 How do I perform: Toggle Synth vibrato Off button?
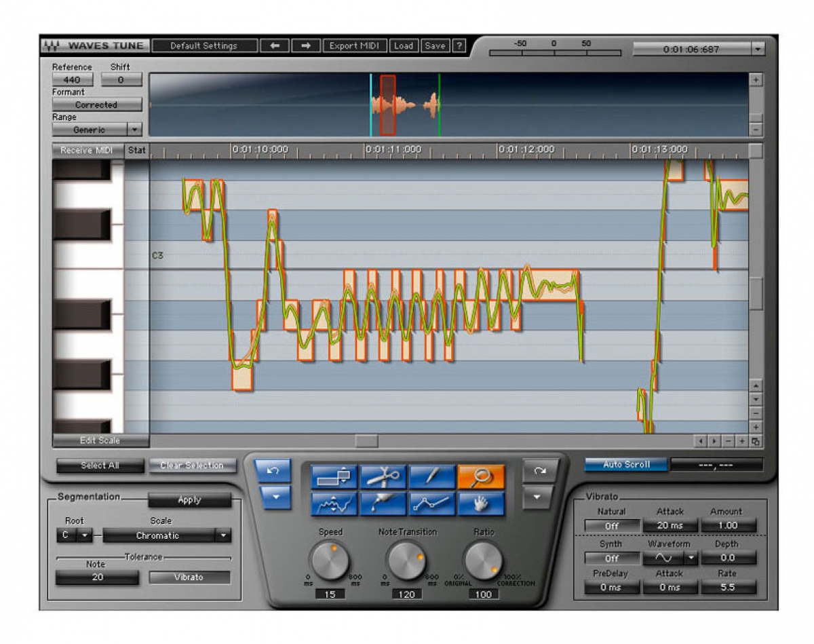[612, 558]
